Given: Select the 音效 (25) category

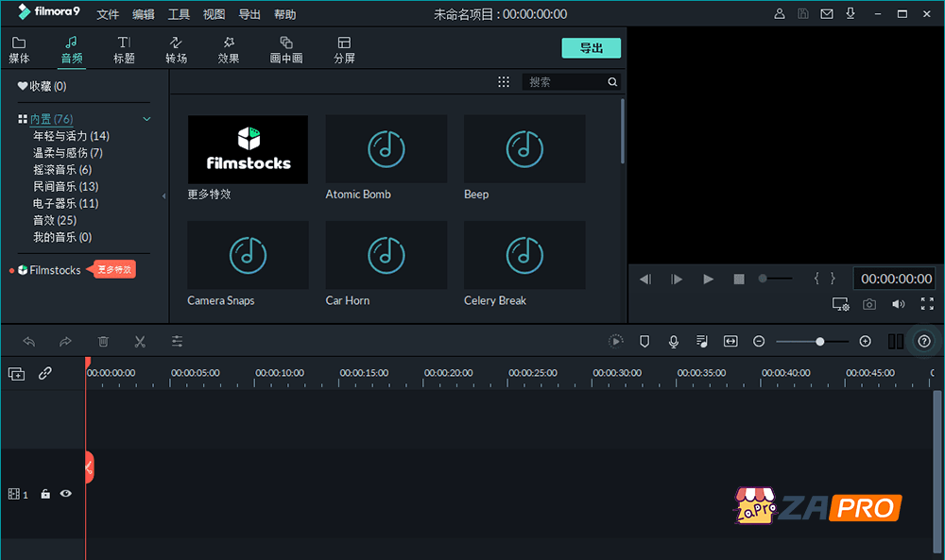Looking at the screenshot, I should click(57, 219).
